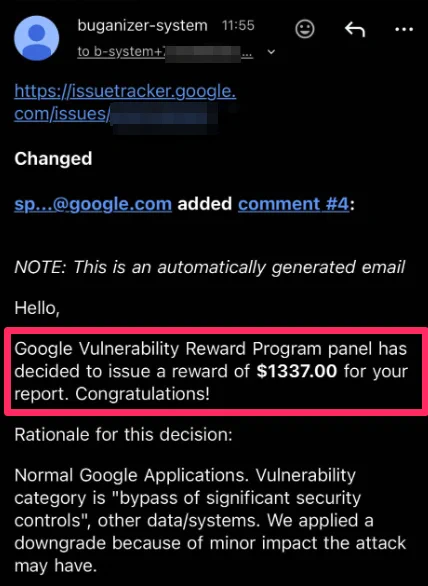
Task: Tap the Changed heading
Action: point(53,158)
